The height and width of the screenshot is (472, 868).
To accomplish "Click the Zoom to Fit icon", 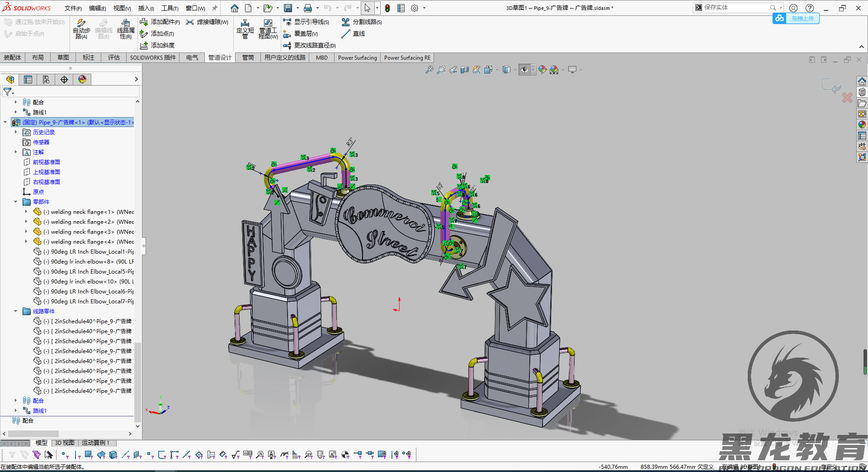I will [x=429, y=70].
